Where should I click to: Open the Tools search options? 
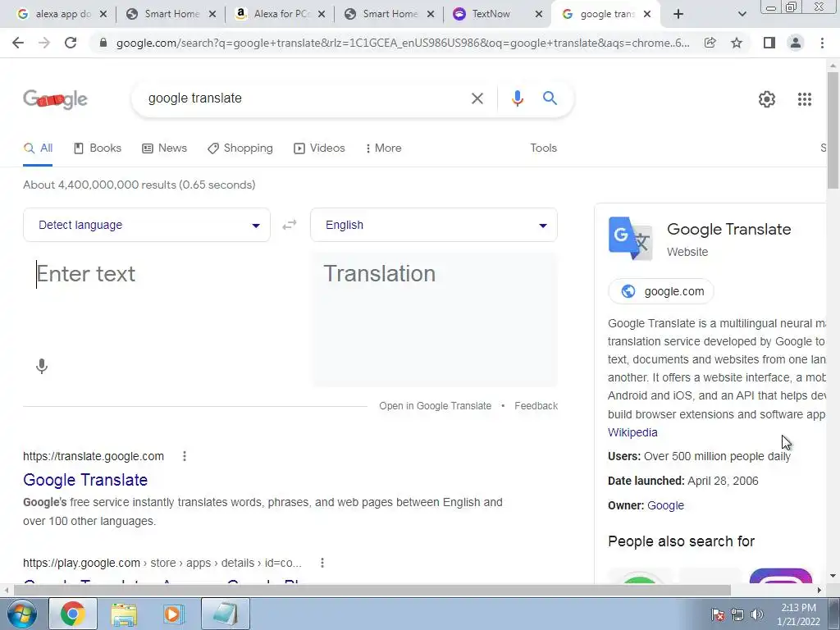(543, 148)
